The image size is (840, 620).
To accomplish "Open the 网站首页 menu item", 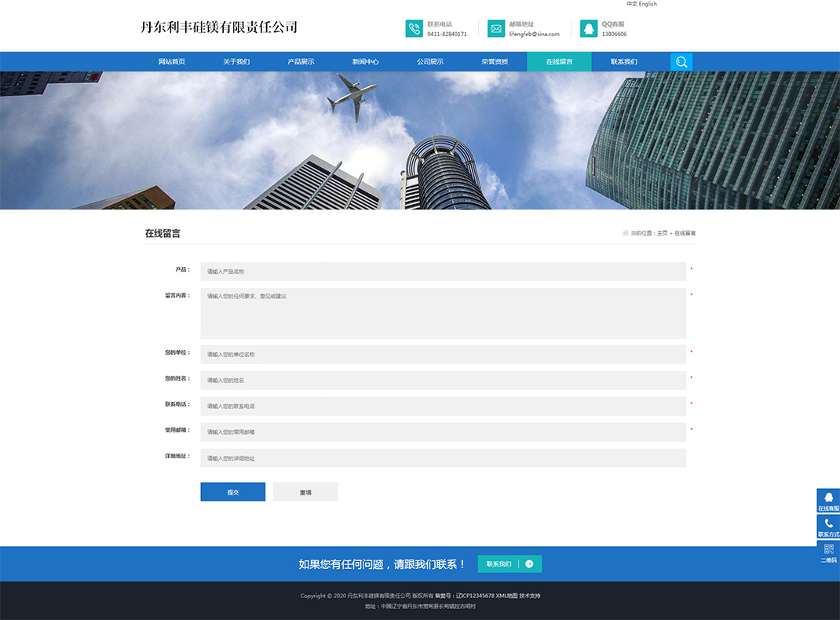I will [171, 61].
